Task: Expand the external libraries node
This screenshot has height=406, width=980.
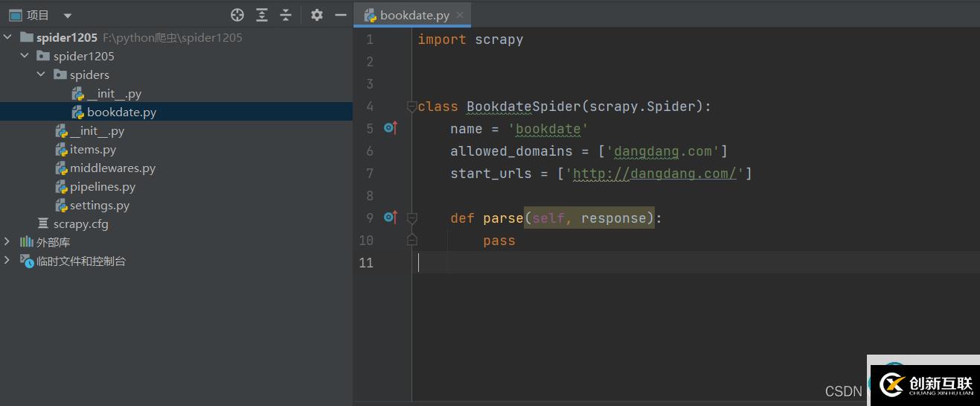Action: tap(7, 242)
